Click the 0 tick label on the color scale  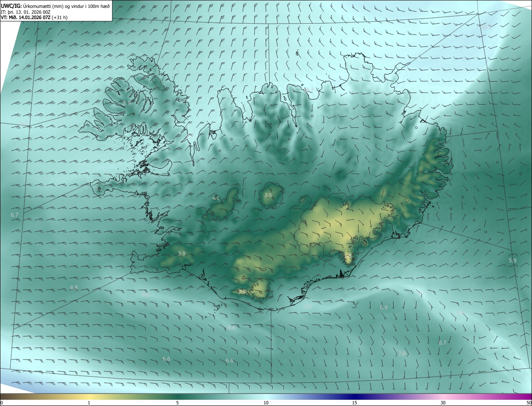[2, 403]
